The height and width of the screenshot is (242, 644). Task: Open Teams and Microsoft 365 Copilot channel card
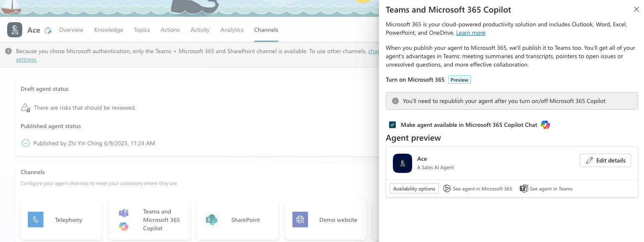pos(149,220)
